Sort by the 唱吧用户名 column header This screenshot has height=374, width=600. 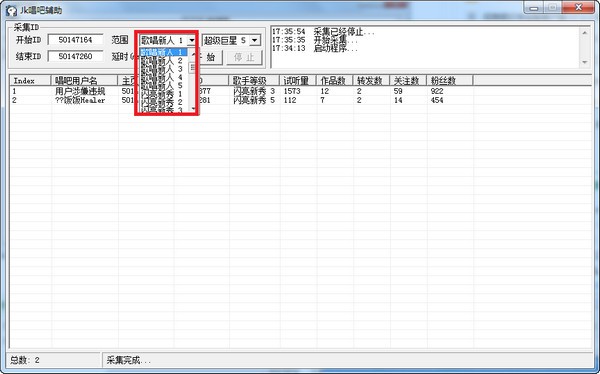coord(84,81)
